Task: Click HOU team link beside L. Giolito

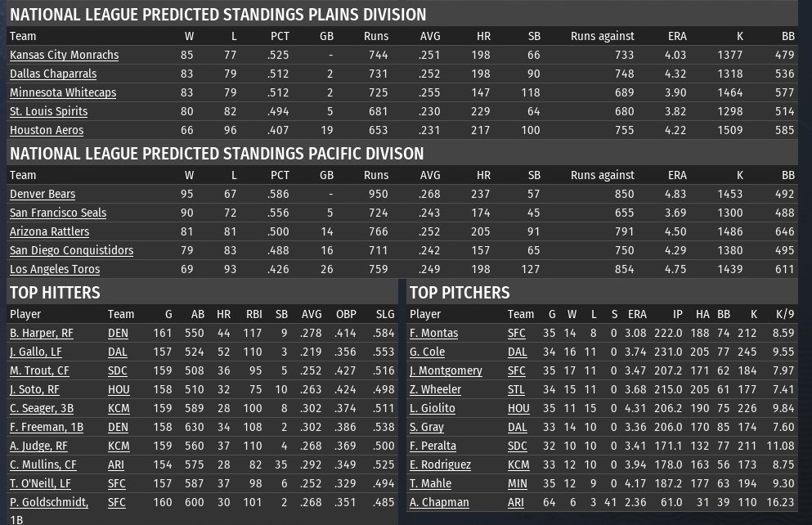Action: (x=518, y=408)
